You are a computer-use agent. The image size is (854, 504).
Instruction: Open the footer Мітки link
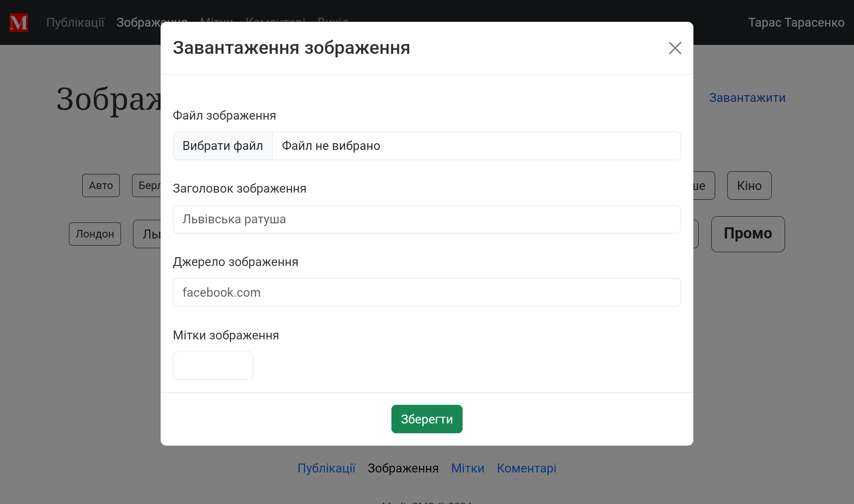click(467, 468)
